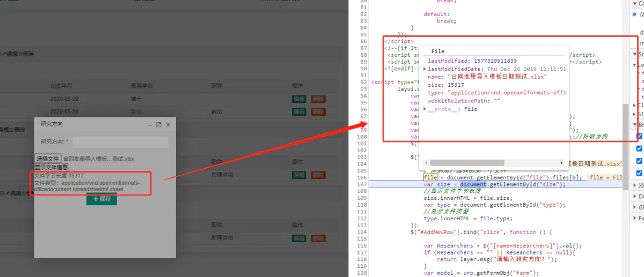Click 删除 in the 教员 row
This screenshot has width=644, height=277.
coord(318,111)
